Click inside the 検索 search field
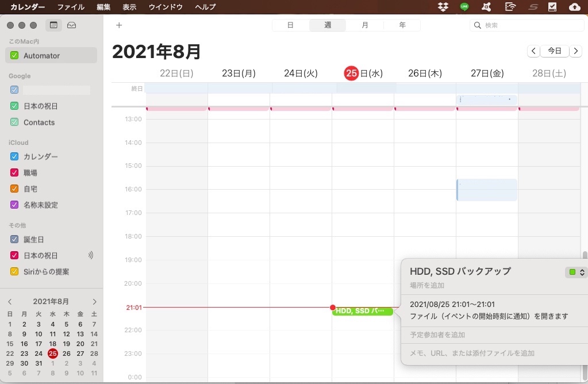Image resolution: width=588 pixels, height=384 pixels. (523, 25)
